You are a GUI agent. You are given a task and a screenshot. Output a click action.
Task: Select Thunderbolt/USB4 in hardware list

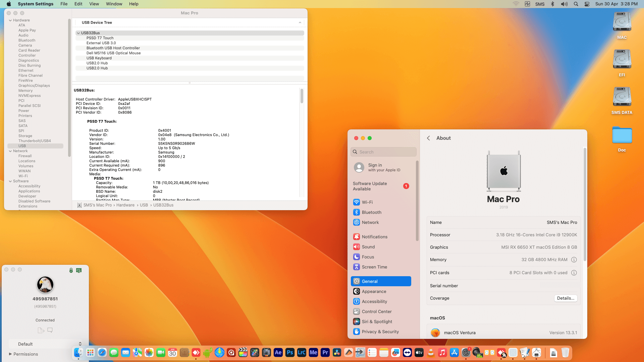35,141
